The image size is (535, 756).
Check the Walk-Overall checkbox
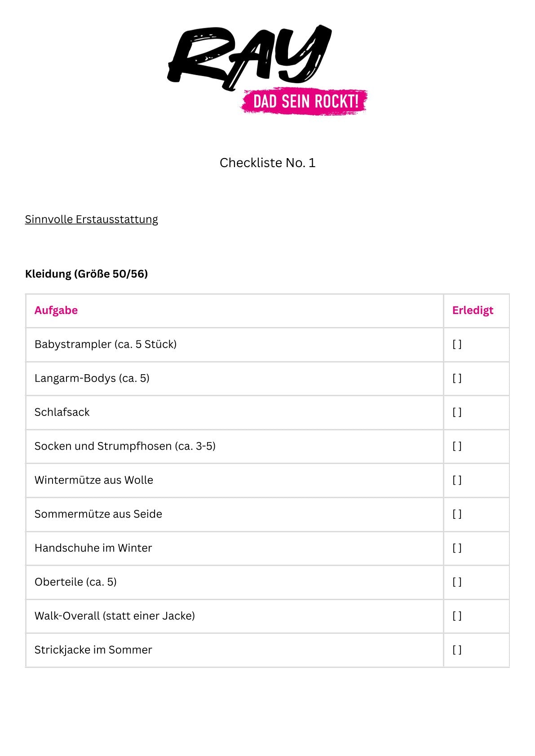[457, 616]
